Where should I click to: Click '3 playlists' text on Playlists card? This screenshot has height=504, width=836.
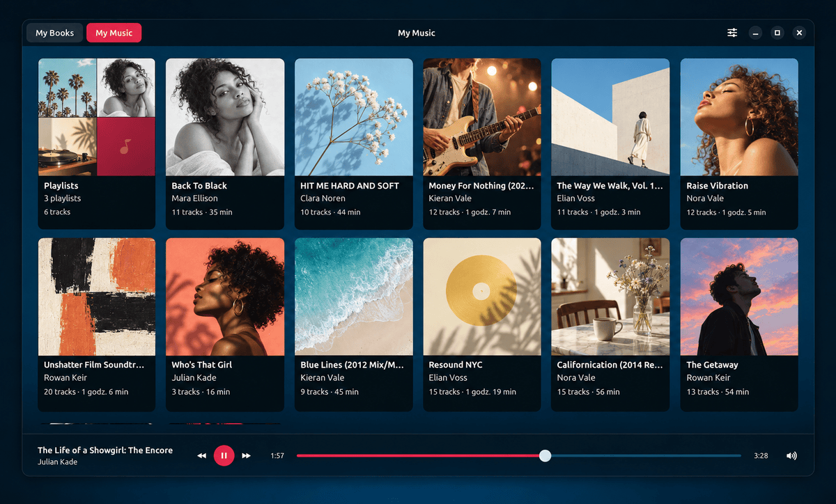(63, 198)
